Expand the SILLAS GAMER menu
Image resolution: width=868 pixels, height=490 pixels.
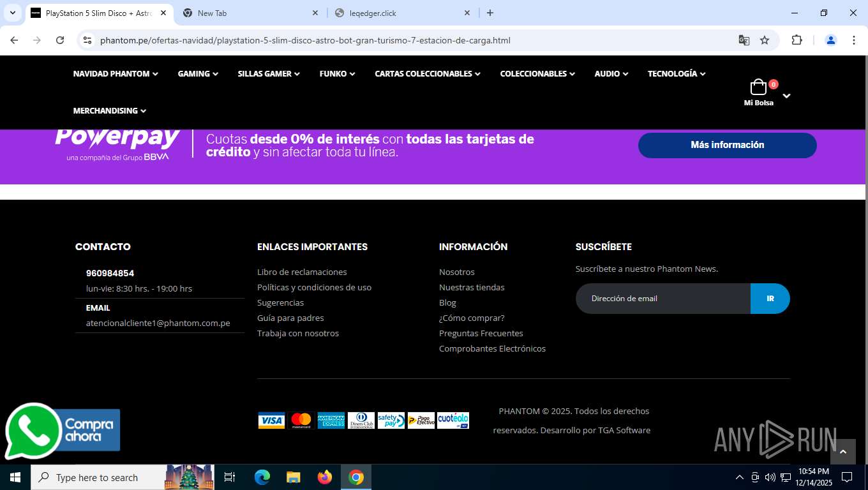pos(269,74)
